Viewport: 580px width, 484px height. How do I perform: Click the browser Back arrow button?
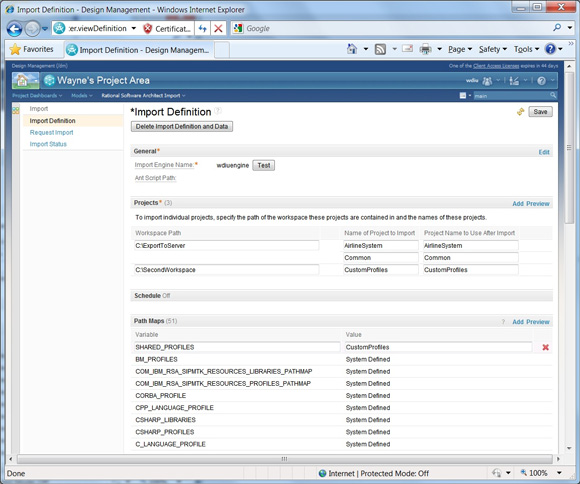coord(14,29)
